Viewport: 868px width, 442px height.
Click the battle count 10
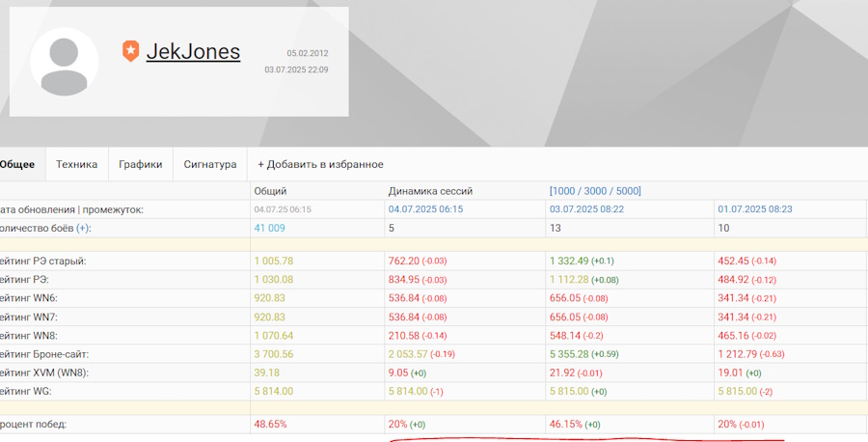tap(723, 228)
